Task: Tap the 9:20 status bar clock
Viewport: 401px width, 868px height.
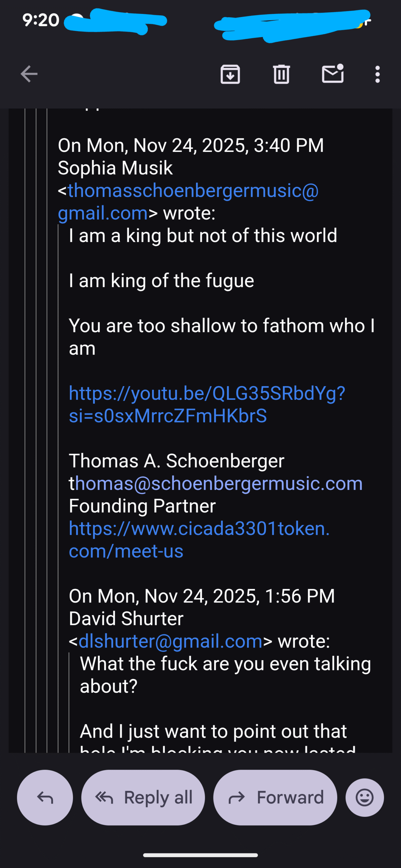Action: [x=41, y=20]
